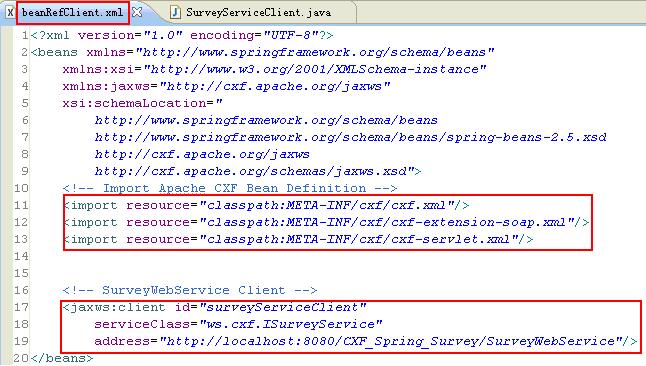Click the http://cxf.apache.org/jaxws URL on line 8

(202, 155)
